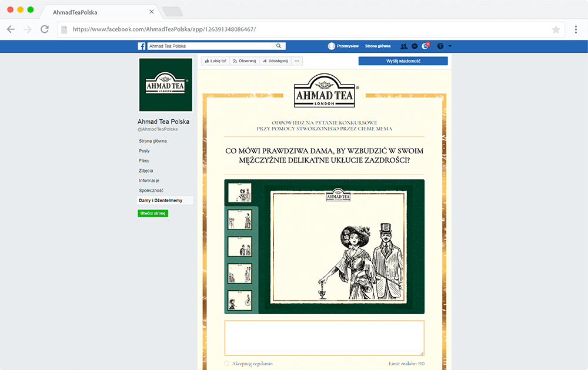Select Strona główna in the sidebar

click(x=153, y=141)
